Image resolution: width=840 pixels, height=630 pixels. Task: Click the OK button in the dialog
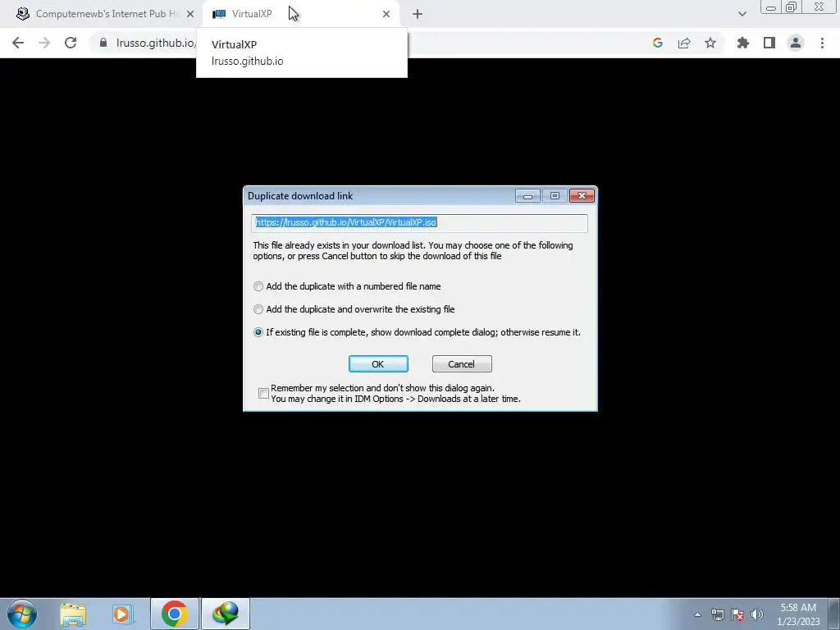pos(378,363)
